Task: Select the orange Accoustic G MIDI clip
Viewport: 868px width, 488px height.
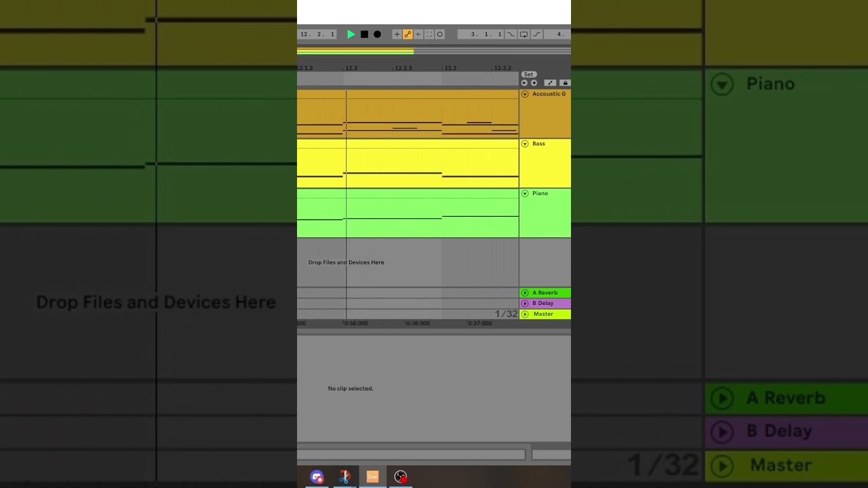Action: tap(408, 114)
